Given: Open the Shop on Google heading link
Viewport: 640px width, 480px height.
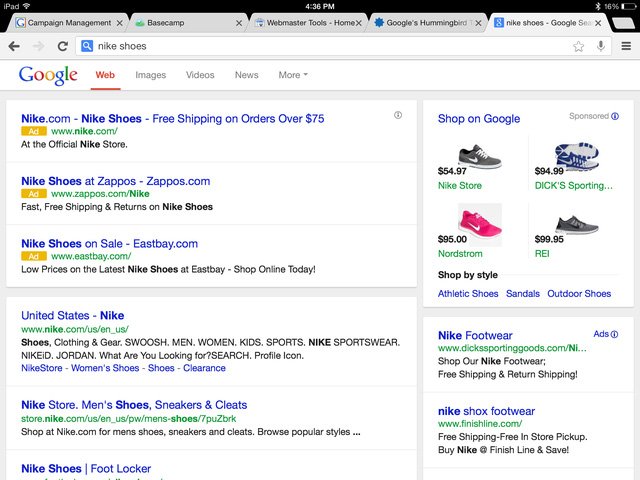Looking at the screenshot, I should coord(479,119).
